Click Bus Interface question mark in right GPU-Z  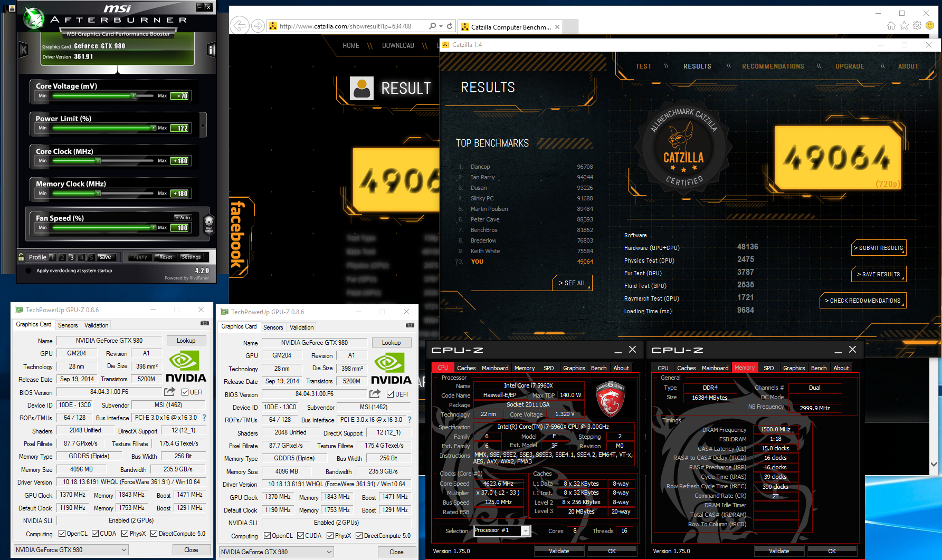point(410,420)
